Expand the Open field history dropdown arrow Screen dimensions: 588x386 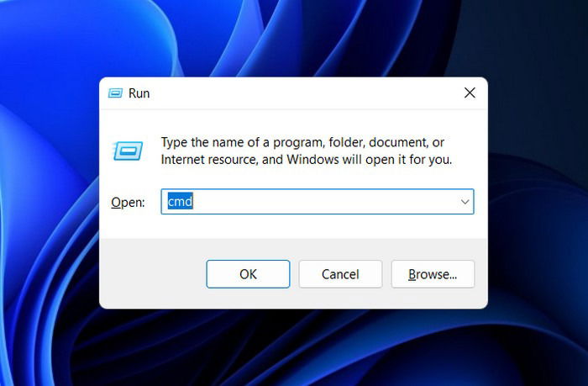[x=465, y=202]
